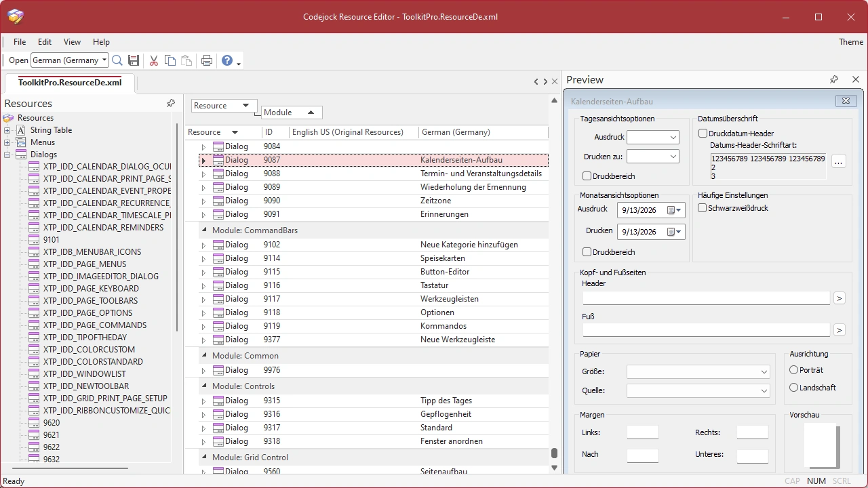Open the Tagesansicht Ausdruck dropdown
This screenshot has height=488, width=868.
(x=673, y=138)
